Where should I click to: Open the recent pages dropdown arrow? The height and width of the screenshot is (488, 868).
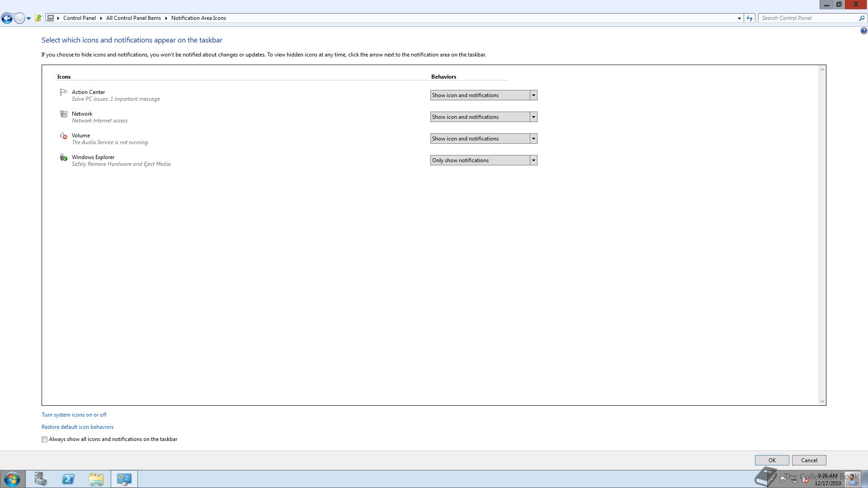pos(28,19)
